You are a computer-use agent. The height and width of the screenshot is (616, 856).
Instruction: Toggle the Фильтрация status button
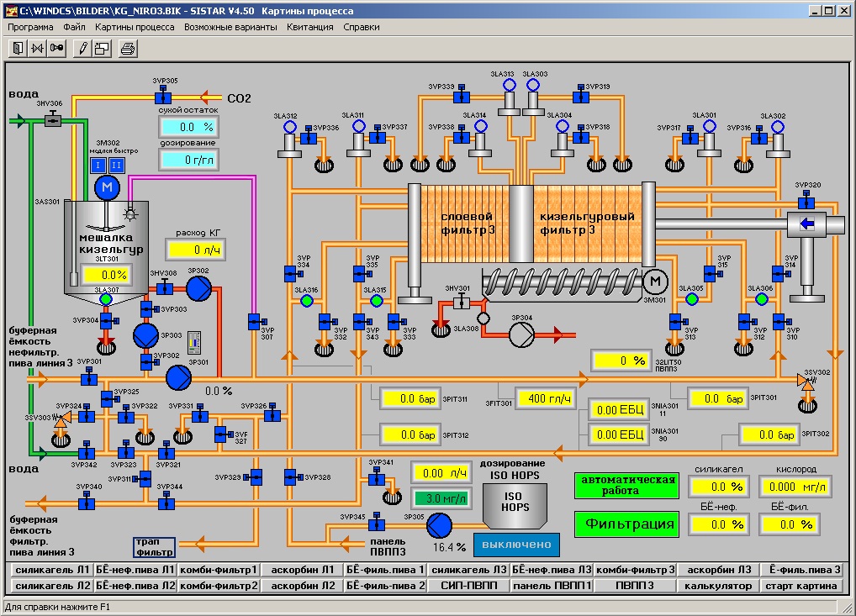click(x=626, y=524)
